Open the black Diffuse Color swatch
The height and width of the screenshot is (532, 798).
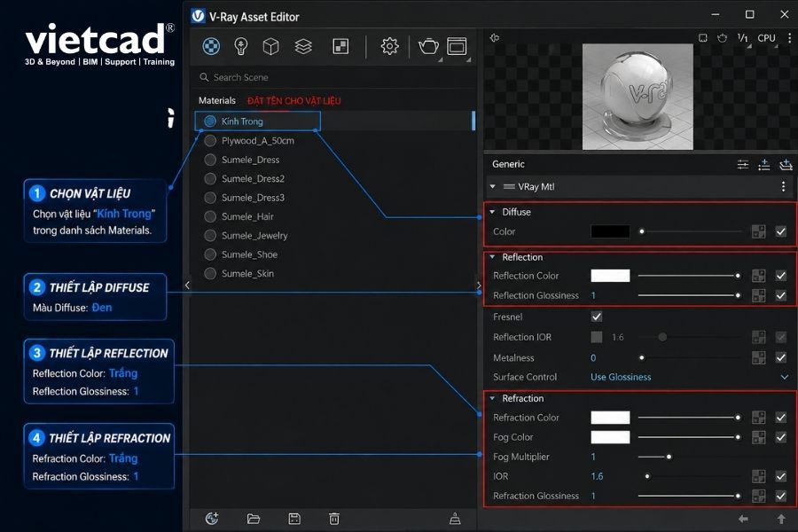click(610, 231)
